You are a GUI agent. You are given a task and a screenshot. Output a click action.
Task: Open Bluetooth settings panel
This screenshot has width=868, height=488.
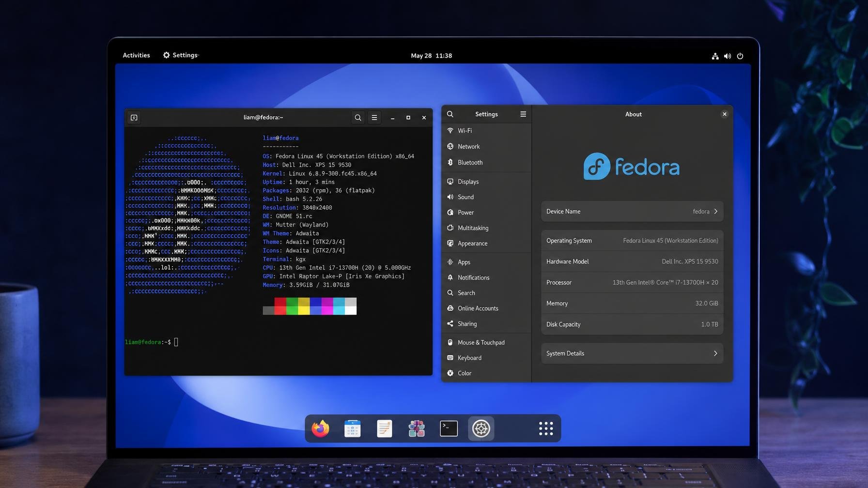486,163
